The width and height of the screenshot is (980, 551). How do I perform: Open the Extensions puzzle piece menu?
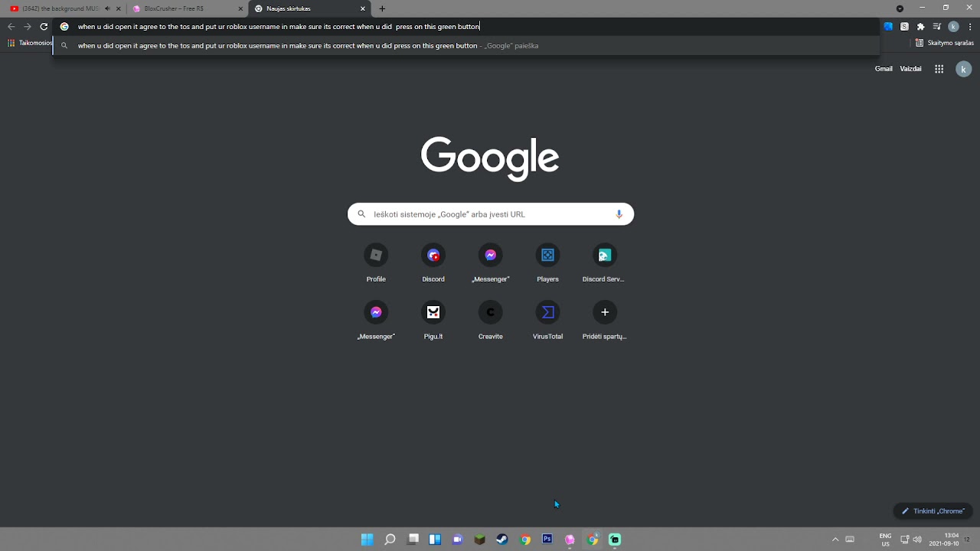(x=920, y=26)
